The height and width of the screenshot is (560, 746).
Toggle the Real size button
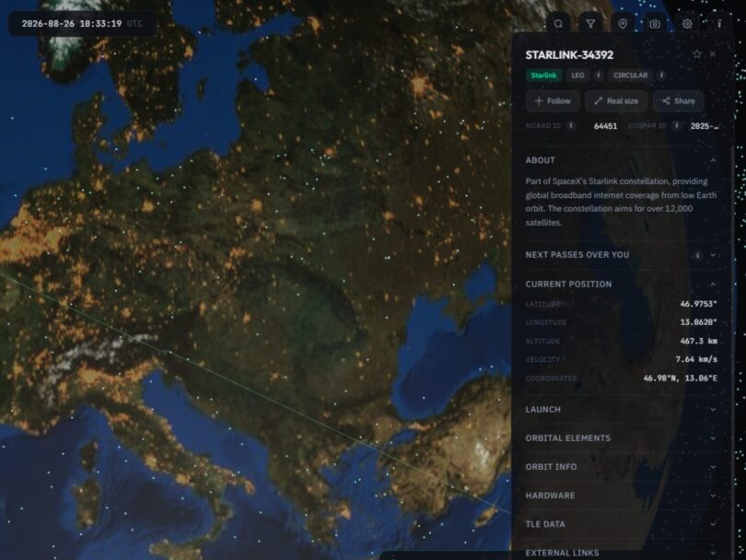pyautogui.click(x=616, y=101)
